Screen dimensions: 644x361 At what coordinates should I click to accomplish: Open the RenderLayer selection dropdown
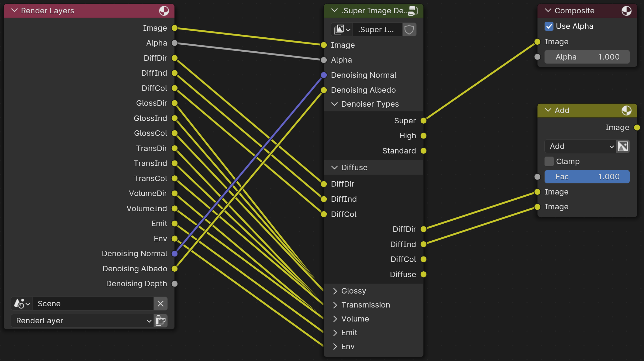pos(82,321)
